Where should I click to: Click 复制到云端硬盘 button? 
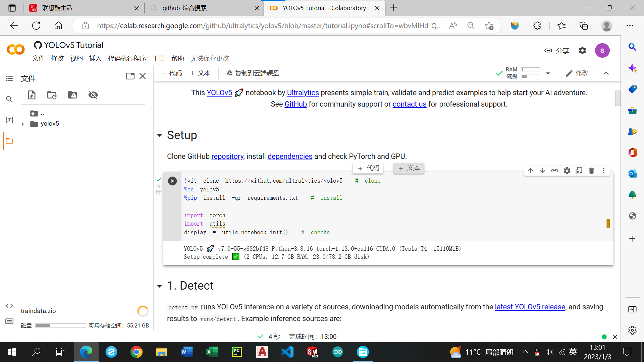click(253, 73)
